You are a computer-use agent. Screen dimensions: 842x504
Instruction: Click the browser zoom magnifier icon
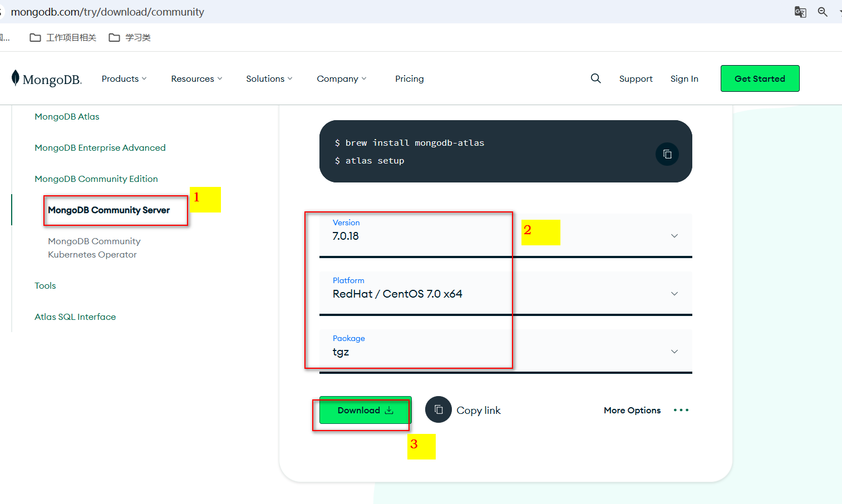823,12
